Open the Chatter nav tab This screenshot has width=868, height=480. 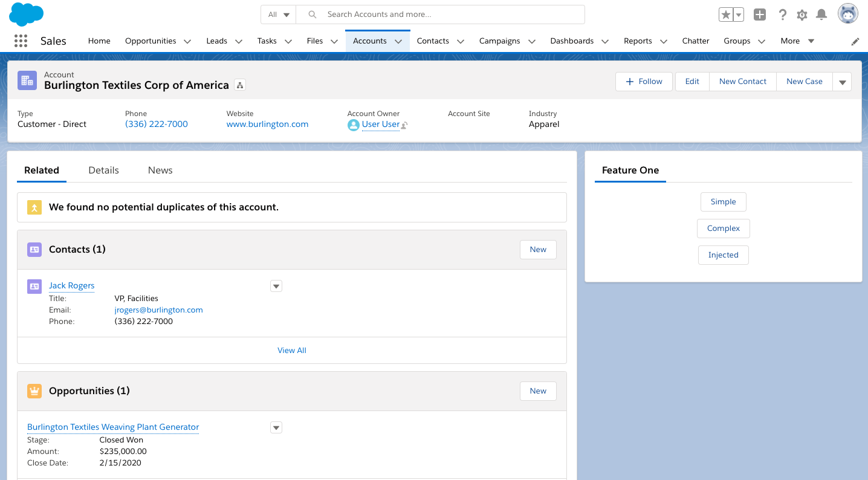(696, 41)
